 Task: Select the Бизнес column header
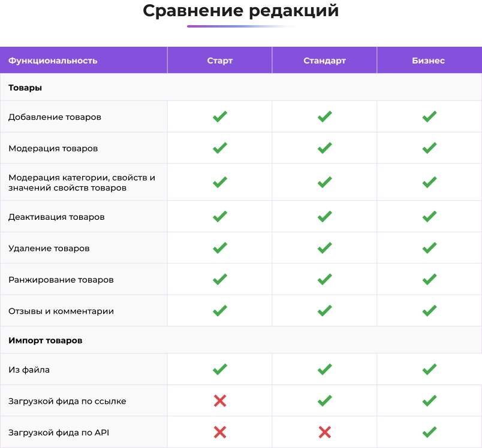click(429, 60)
